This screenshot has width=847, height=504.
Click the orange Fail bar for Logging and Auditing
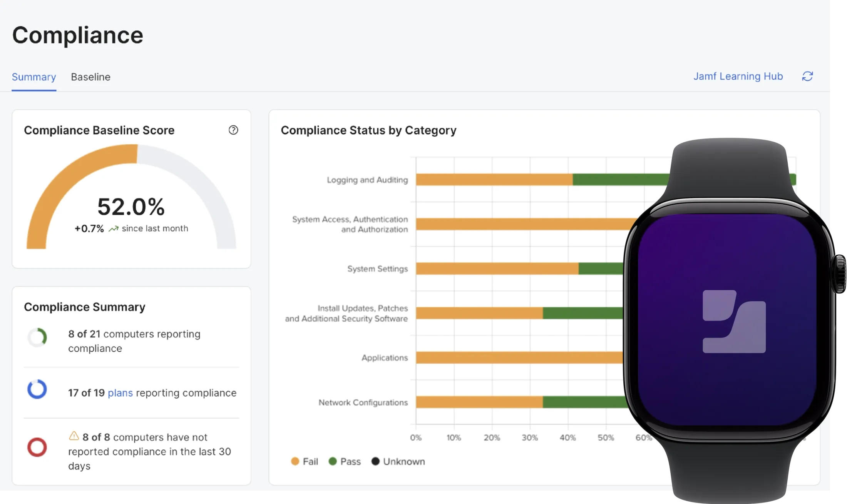pos(494,180)
